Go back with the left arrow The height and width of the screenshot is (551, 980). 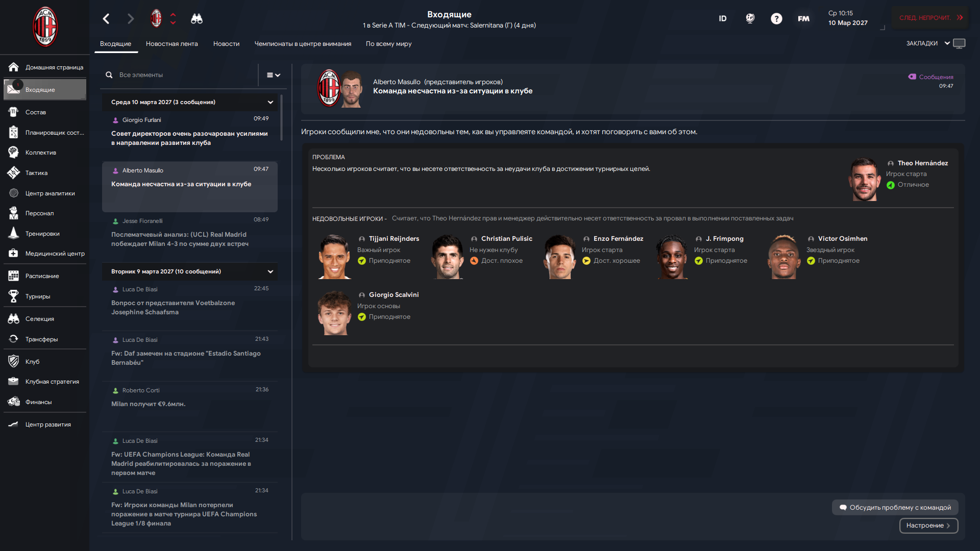point(106,19)
